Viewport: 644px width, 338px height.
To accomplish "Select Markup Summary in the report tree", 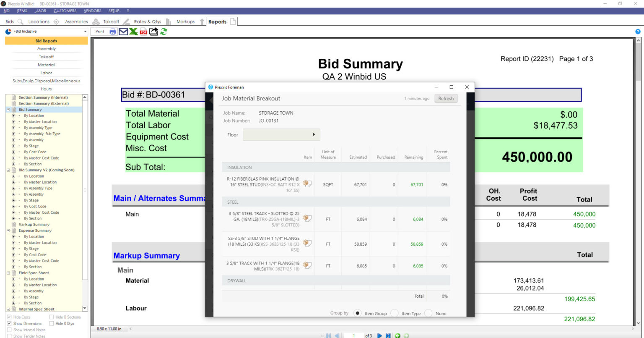I will 34,225.
